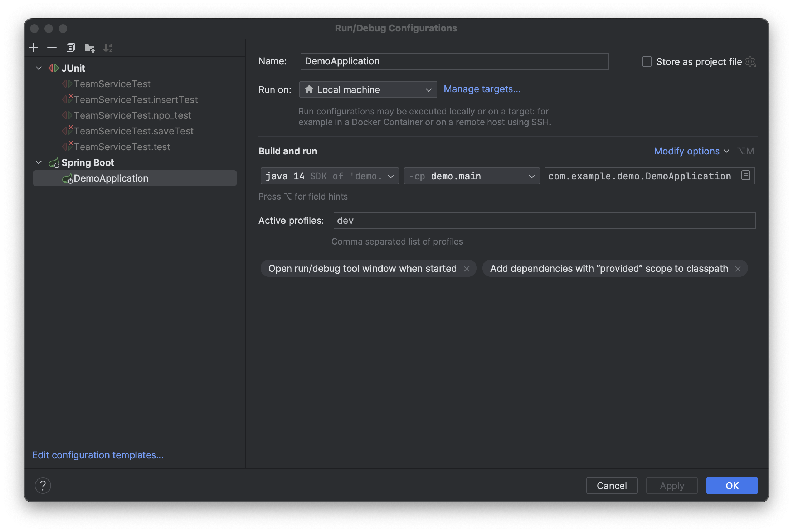This screenshot has height=532, width=793.
Task: Open the java 14 SDK dropdown
Action: pos(330,176)
